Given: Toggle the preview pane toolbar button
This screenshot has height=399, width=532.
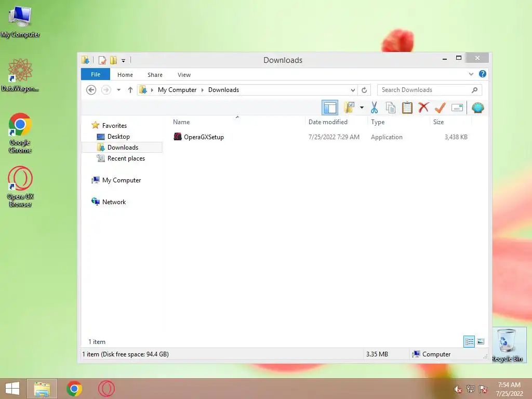Looking at the screenshot, I should point(330,108).
